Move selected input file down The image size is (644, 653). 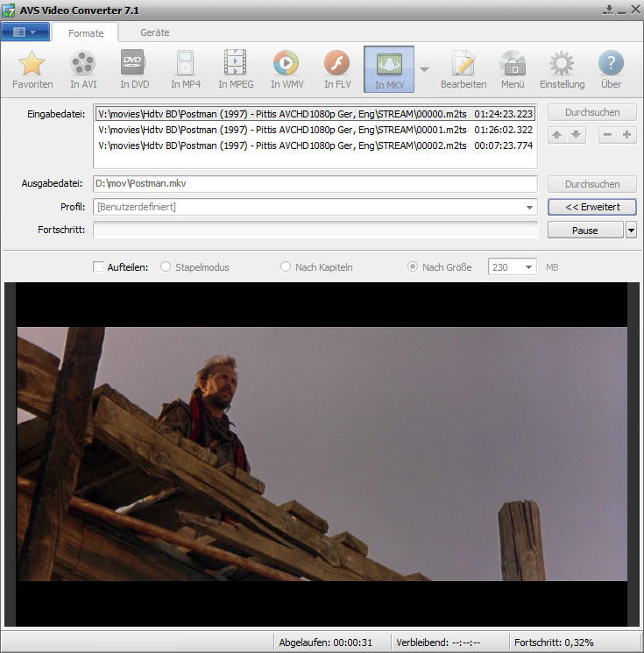tap(577, 134)
